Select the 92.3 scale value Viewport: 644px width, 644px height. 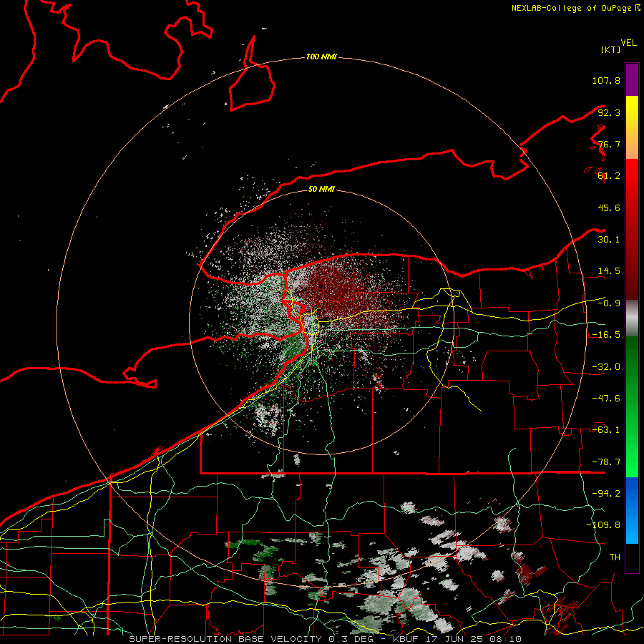[x=609, y=112]
